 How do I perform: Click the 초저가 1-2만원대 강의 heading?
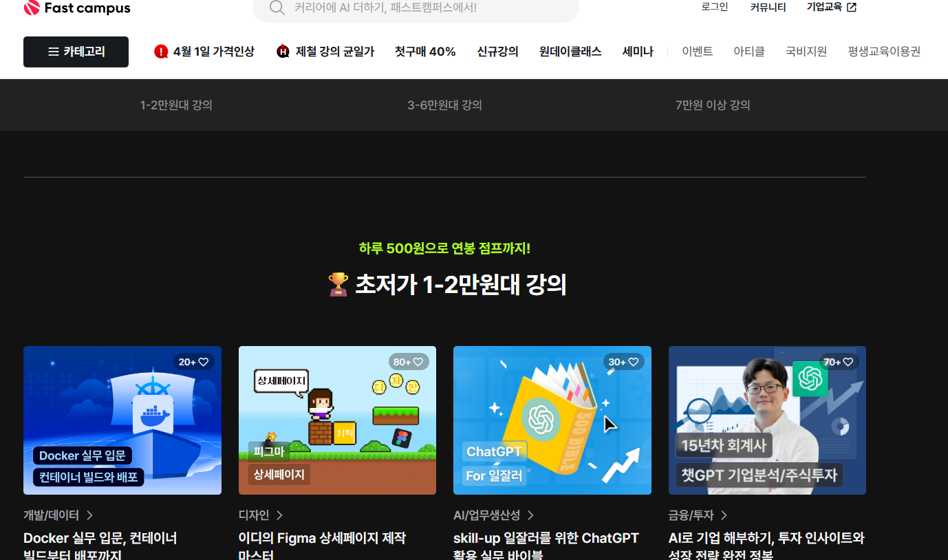coord(447,284)
